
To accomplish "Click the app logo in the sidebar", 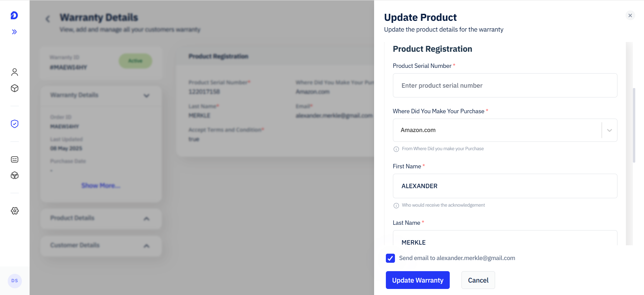I will [x=14, y=15].
